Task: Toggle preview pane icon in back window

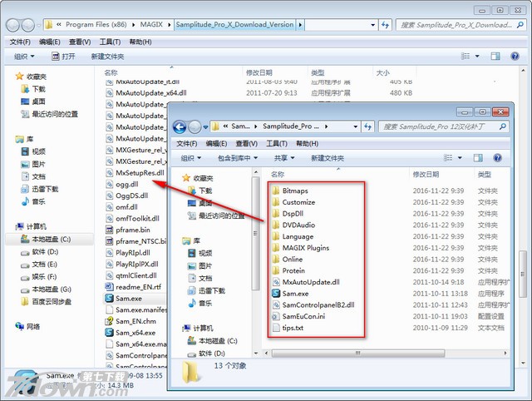Action: tap(495, 56)
